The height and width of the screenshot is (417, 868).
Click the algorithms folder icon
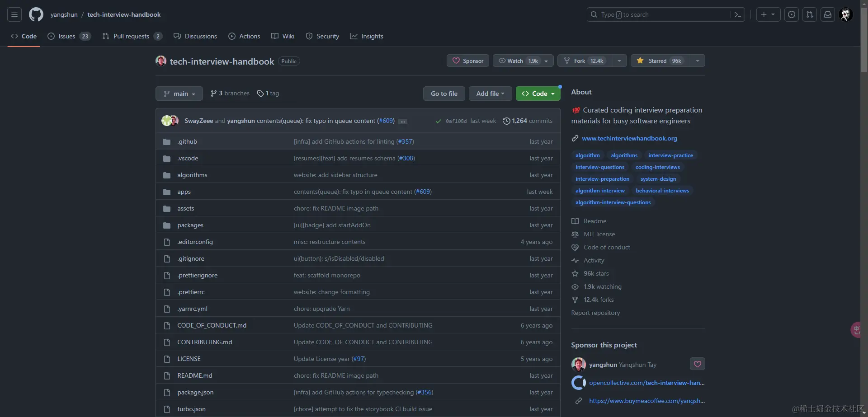coord(167,175)
